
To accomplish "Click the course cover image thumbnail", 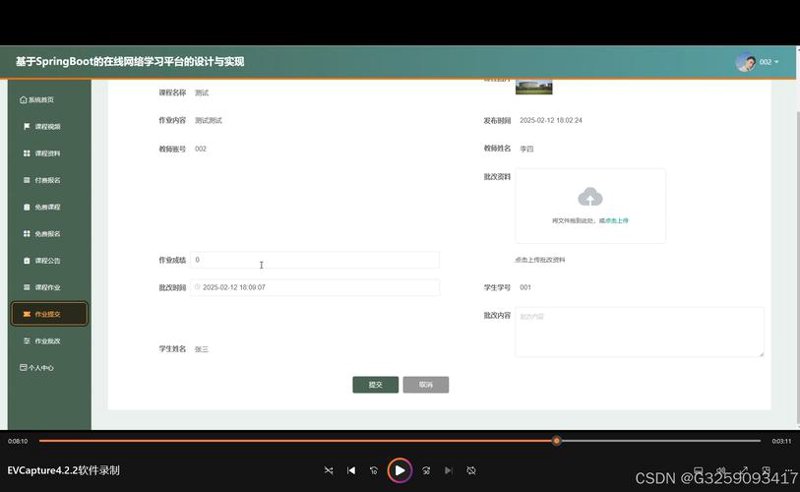I will pyautogui.click(x=534, y=87).
